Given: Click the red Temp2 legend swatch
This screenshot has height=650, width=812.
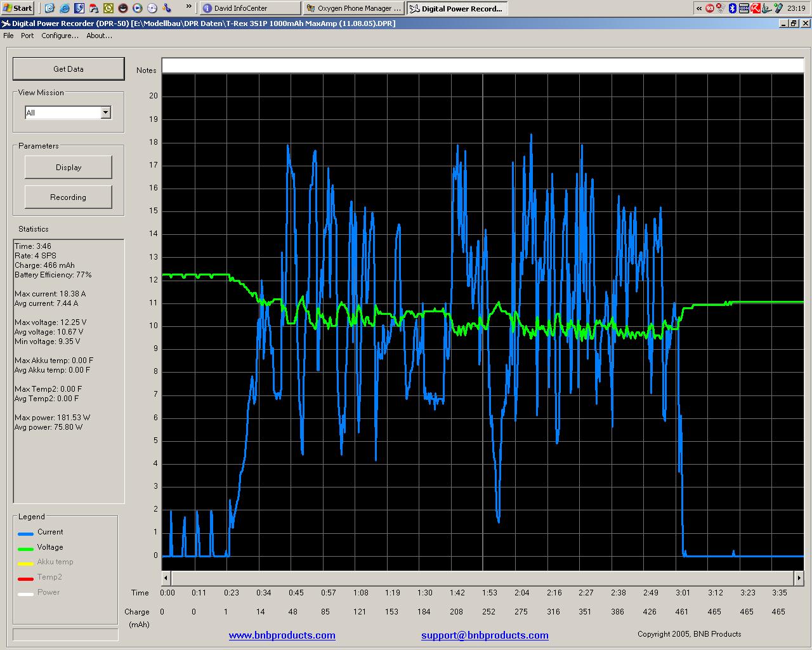Looking at the screenshot, I should point(25,579).
